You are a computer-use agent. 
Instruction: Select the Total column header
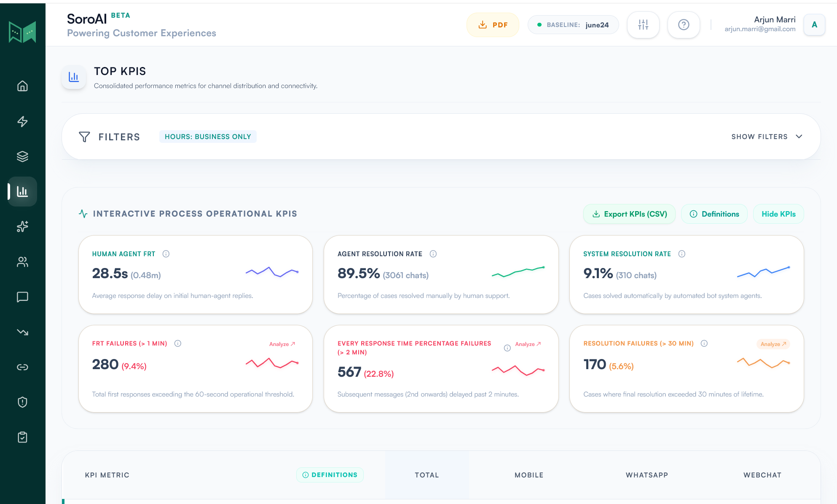[x=427, y=475]
